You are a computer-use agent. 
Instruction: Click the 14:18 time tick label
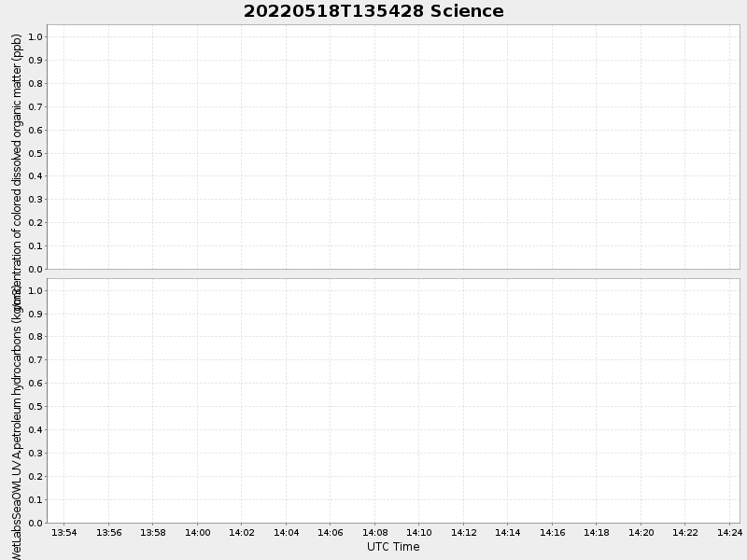[x=597, y=532]
